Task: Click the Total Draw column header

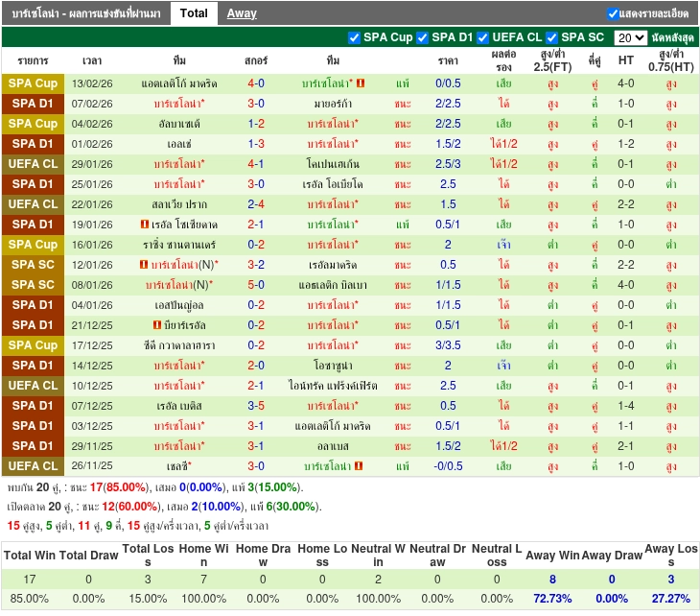Action: coord(88,556)
